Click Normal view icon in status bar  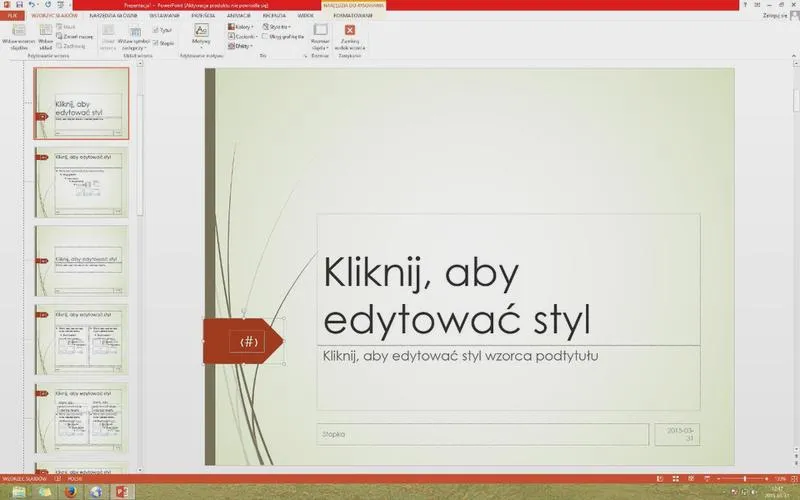click(660, 479)
